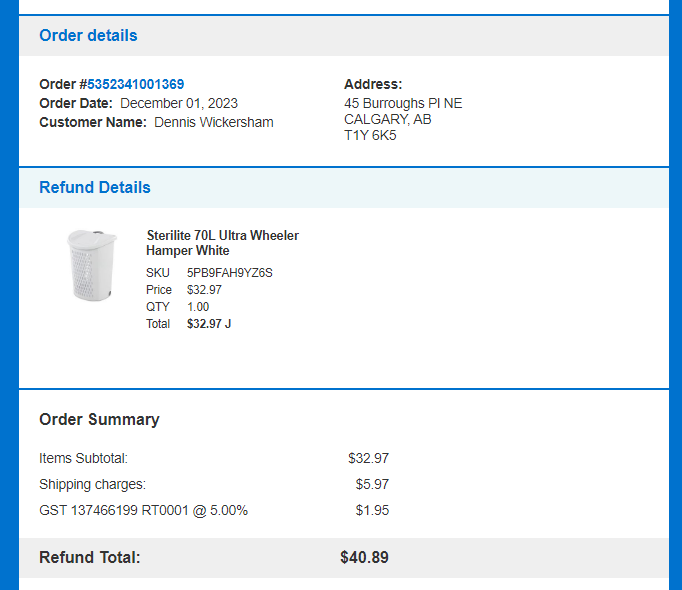Select the Sterilite 70L Ultra Wheeler product title
The width and height of the screenshot is (682, 590).
(222, 243)
